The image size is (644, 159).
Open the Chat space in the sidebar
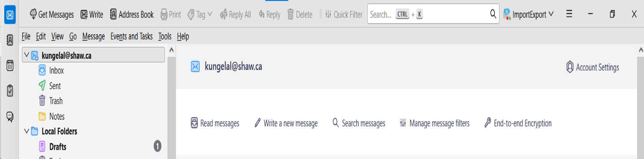pos(10,116)
